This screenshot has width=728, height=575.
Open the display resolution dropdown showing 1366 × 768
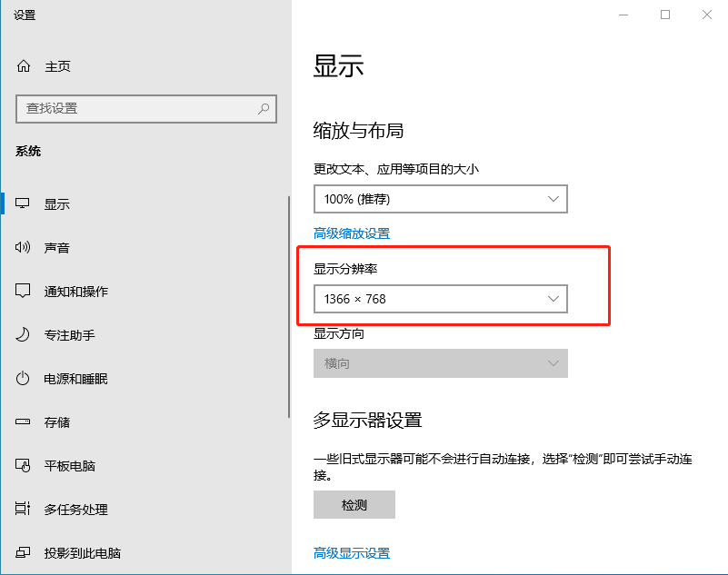click(x=440, y=298)
